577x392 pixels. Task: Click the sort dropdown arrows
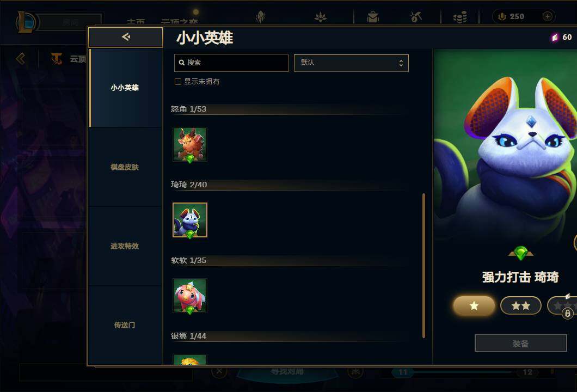click(x=401, y=63)
